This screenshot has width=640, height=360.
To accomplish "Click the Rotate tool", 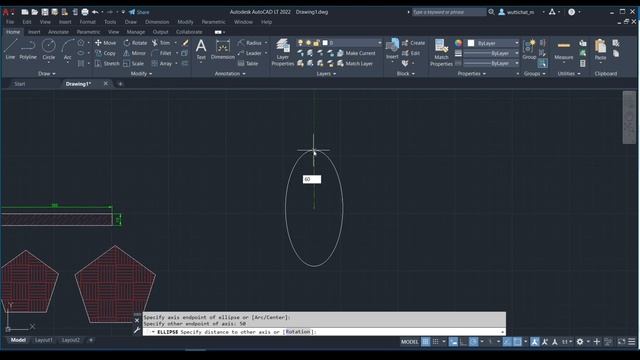I will click(x=135, y=43).
